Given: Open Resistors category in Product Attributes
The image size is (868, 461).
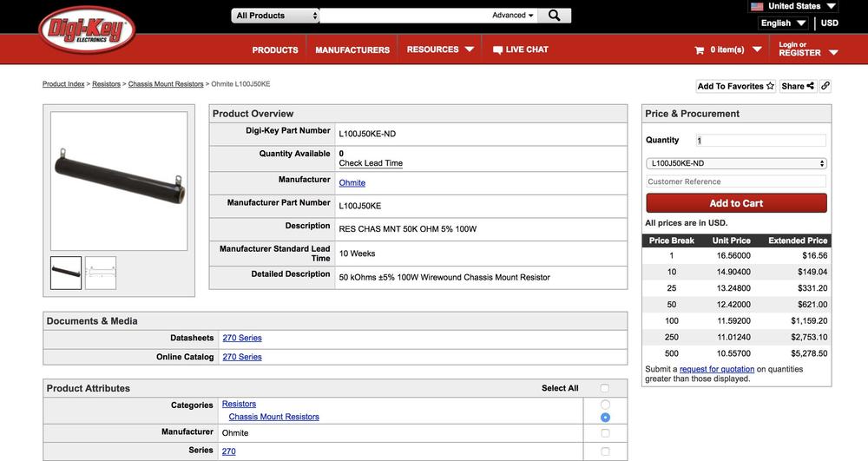Looking at the screenshot, I should click(x=240, y=404).
